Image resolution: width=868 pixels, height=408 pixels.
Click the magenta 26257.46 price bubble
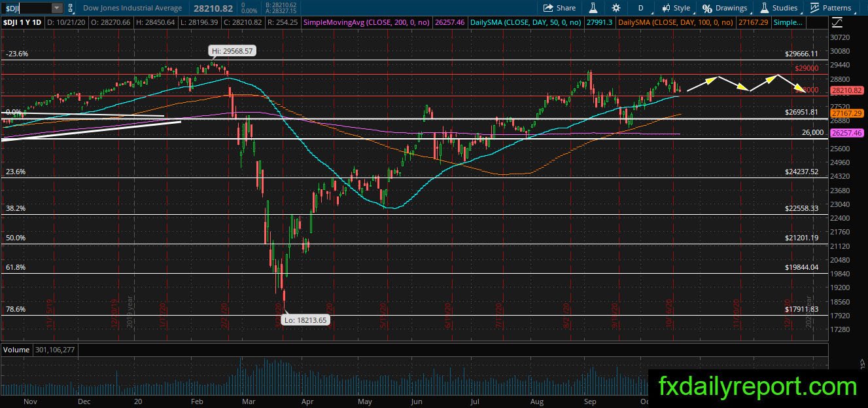[x=841, y=133]
